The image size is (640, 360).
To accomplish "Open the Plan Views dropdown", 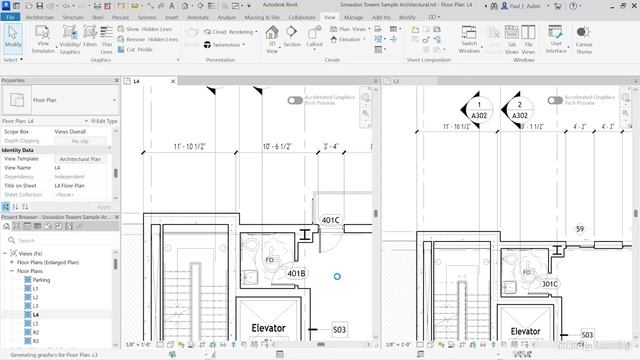I will pyautogui.click(x=350, y=29).
